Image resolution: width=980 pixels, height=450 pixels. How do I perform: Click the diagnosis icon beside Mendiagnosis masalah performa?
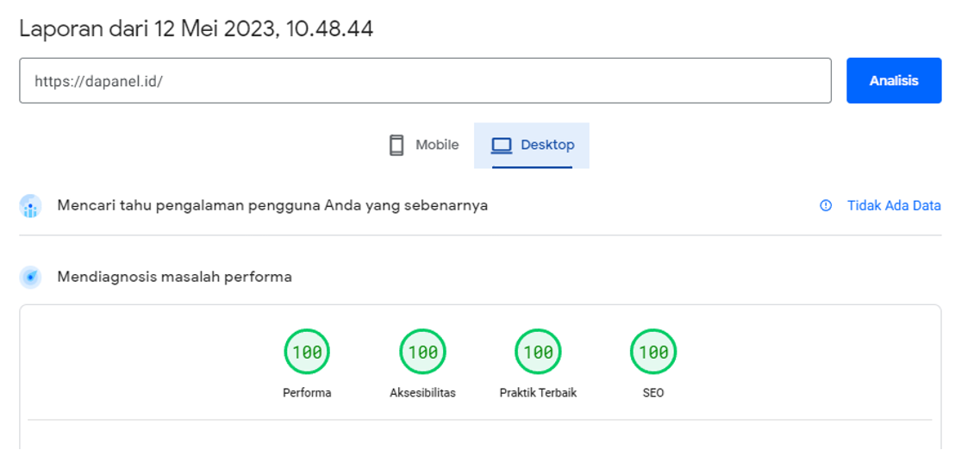pos(31,278)
